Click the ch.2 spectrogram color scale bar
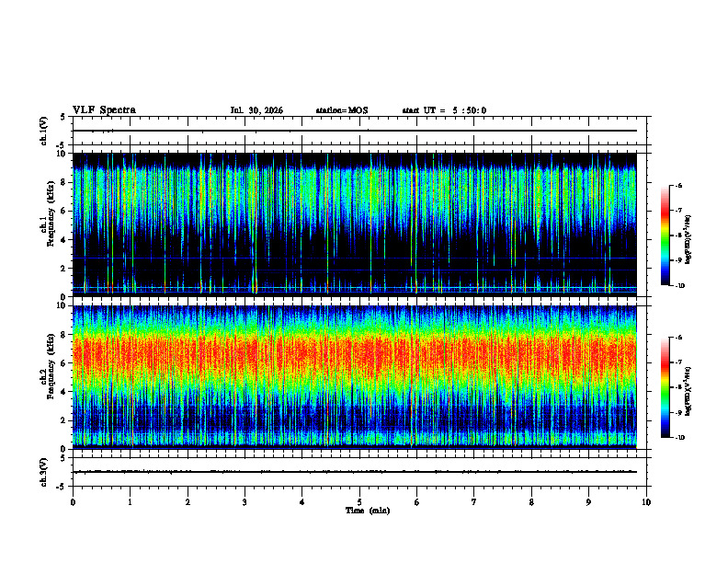Viewport: 728px width, 563px height. click(665, 387)
